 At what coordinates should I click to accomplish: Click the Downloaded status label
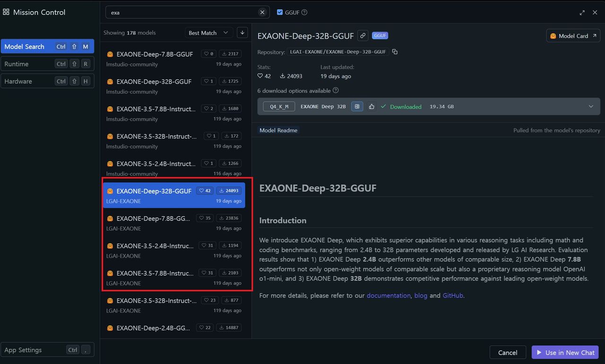pyautogui.click(x=406, y=107)
